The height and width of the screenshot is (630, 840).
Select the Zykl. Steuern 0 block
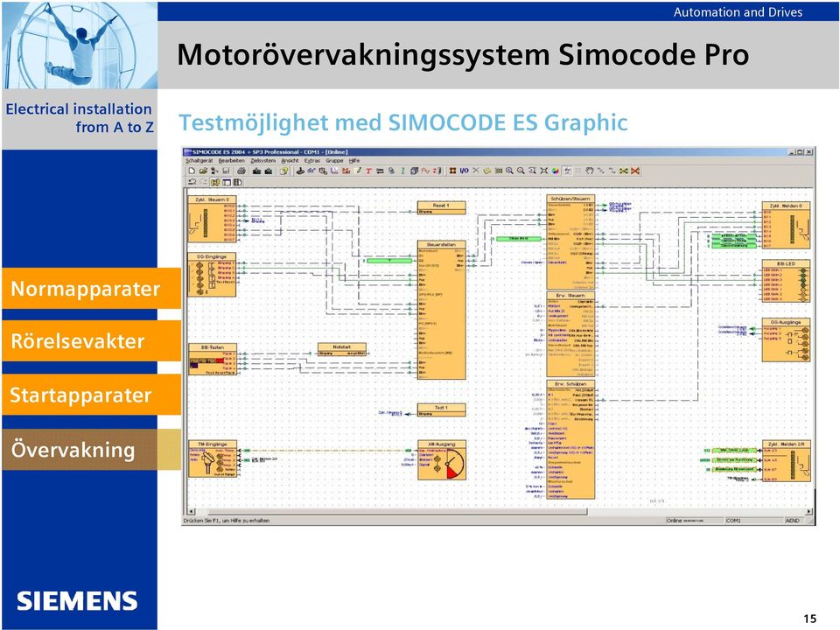point(212,219)
